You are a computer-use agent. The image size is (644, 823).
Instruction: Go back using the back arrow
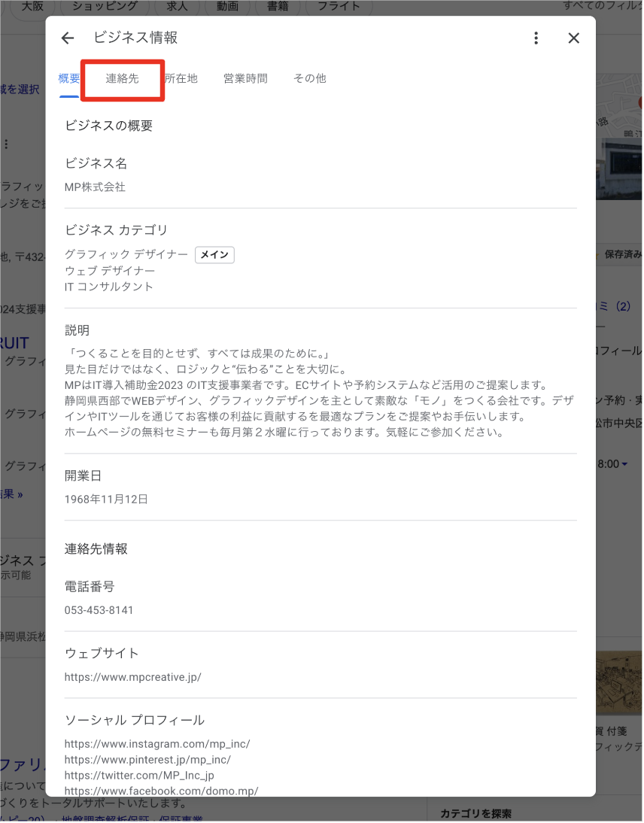point(68,38)
